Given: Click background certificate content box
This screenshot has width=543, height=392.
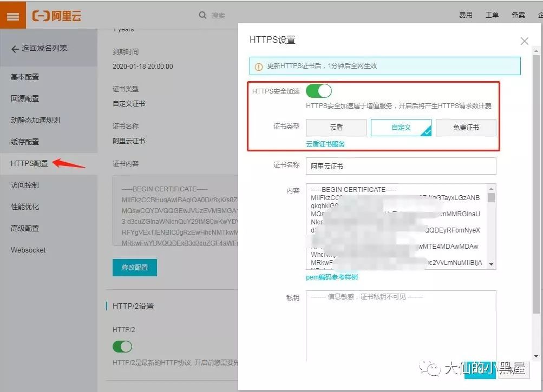Looking at the screenshot, I should click(175, 210).
